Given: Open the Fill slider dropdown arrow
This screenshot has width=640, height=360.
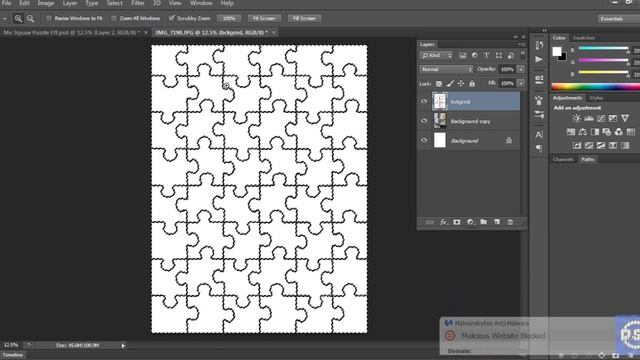Looking at the screenshot, I should click(521, 83).
